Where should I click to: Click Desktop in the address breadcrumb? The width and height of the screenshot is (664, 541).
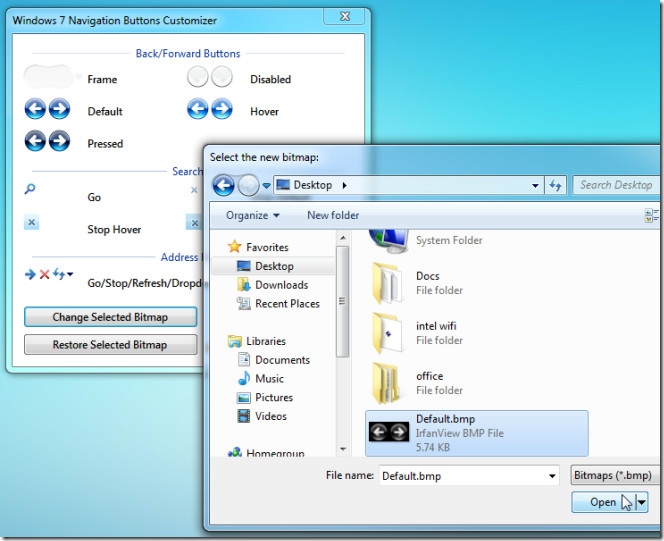point(313,185)
